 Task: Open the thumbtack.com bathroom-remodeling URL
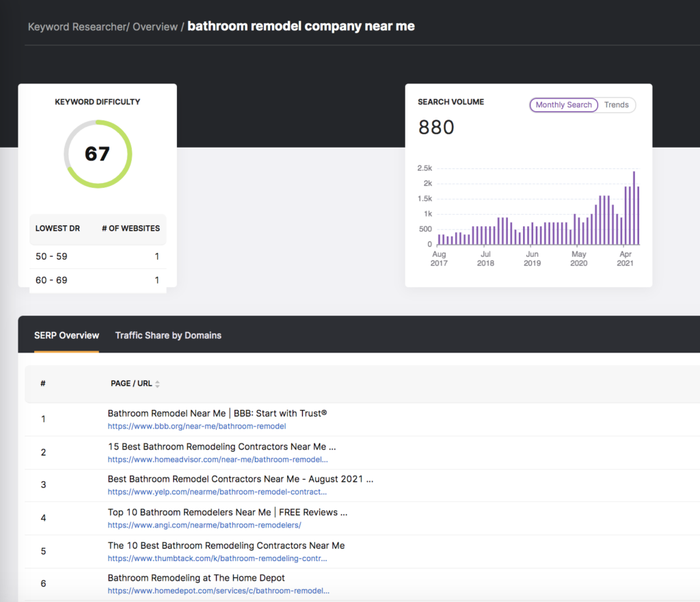click(217, 558)
